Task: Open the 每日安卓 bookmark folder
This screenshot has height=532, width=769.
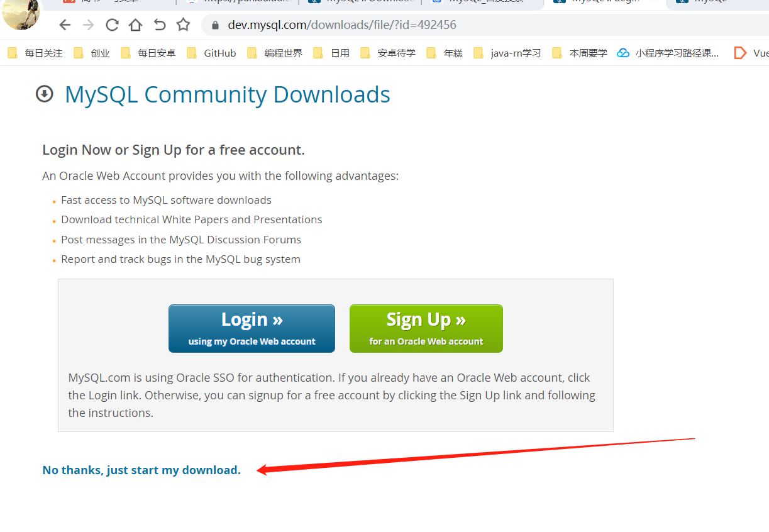Action: pyautogui.click(x=148, y=53)
